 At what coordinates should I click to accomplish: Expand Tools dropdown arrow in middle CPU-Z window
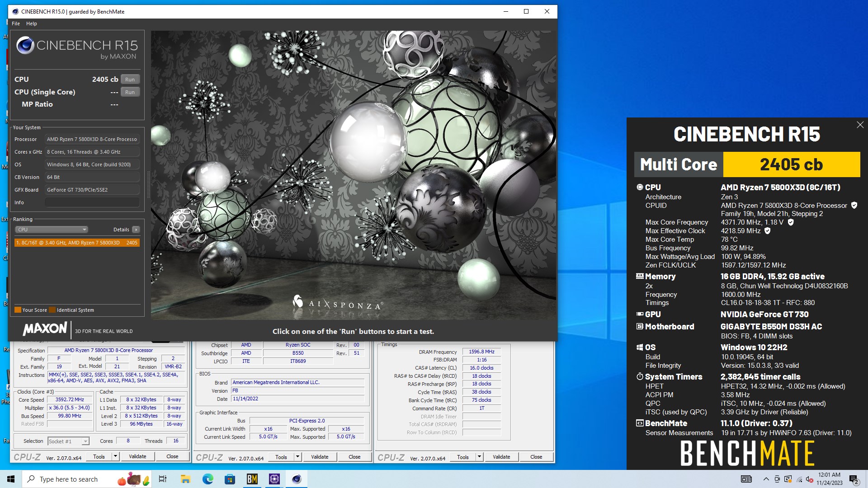point(297,457)
